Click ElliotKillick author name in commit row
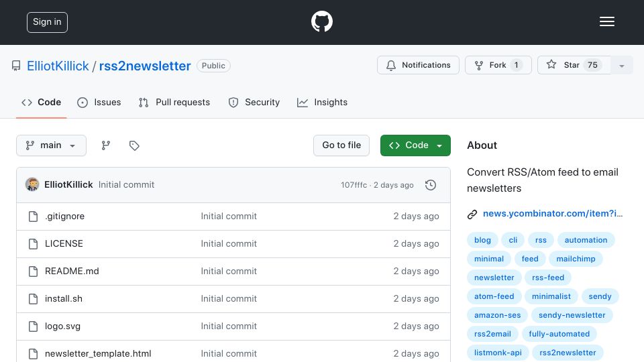644x362 pixels. pos(68,185)
